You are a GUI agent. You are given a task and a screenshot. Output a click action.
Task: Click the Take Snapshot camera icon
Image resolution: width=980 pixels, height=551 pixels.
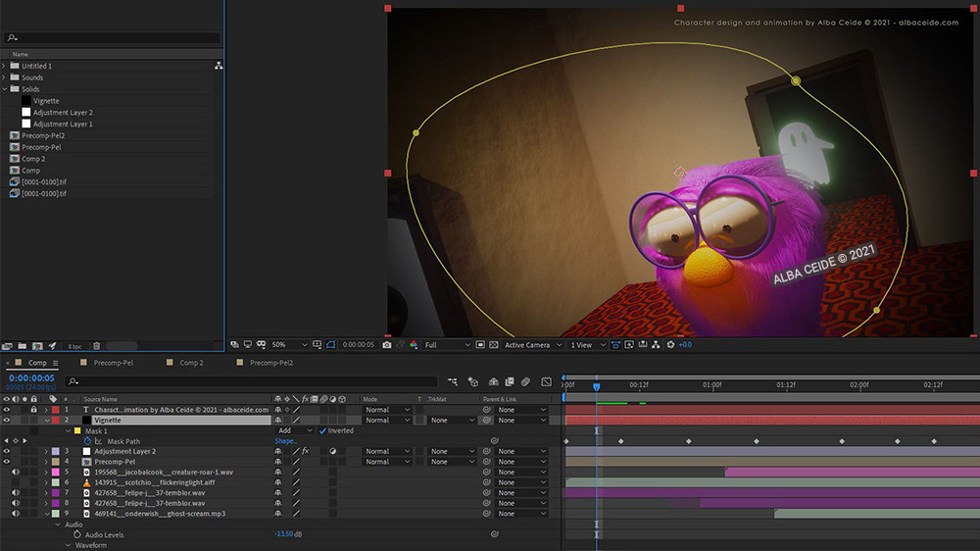tap(387, 344)
